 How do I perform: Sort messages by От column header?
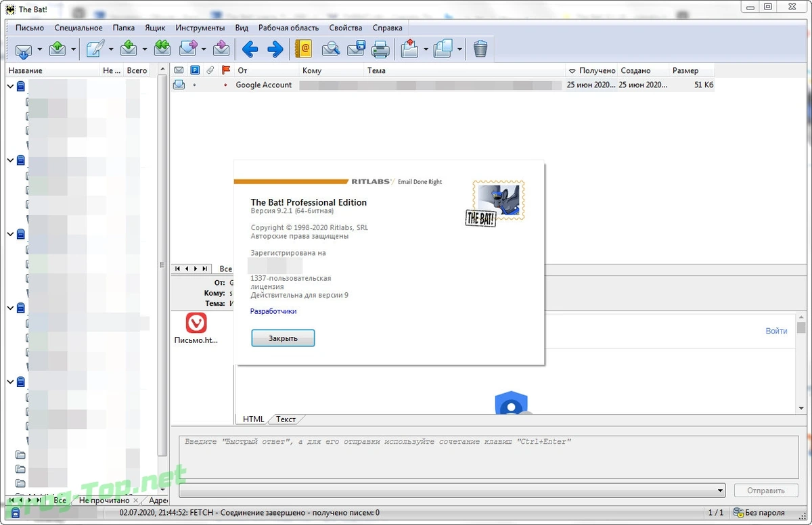(x=267, y=70)
